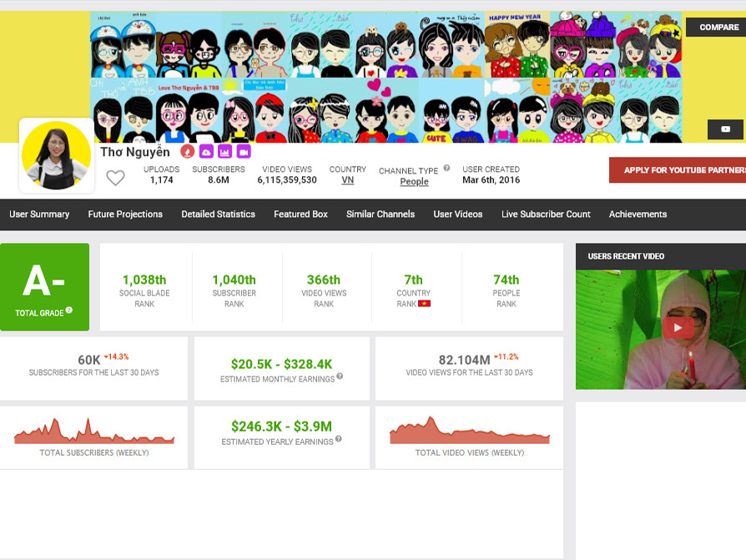This screenshot has width=746, height=560.
Task: Click the purple cloud badge next to the flame
Action: coord(206,152)
